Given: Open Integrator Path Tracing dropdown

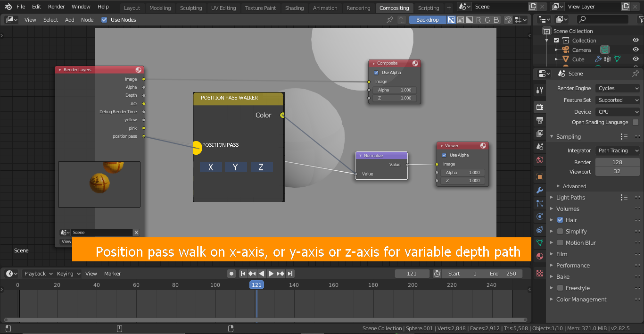Looking at the screenshot, I should point(618,150).
